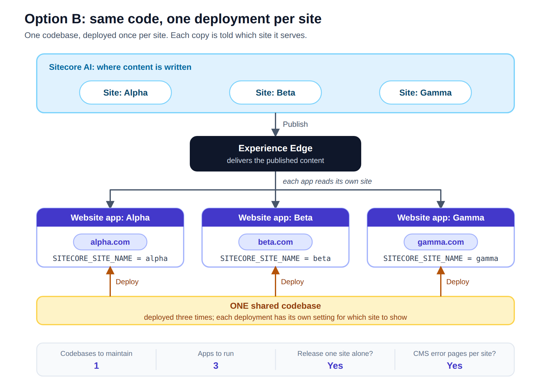This screenshot has height=392, width=551.
Task: Click SITECORE_SITE_NAME = beta text
Action: coord(275,258)
